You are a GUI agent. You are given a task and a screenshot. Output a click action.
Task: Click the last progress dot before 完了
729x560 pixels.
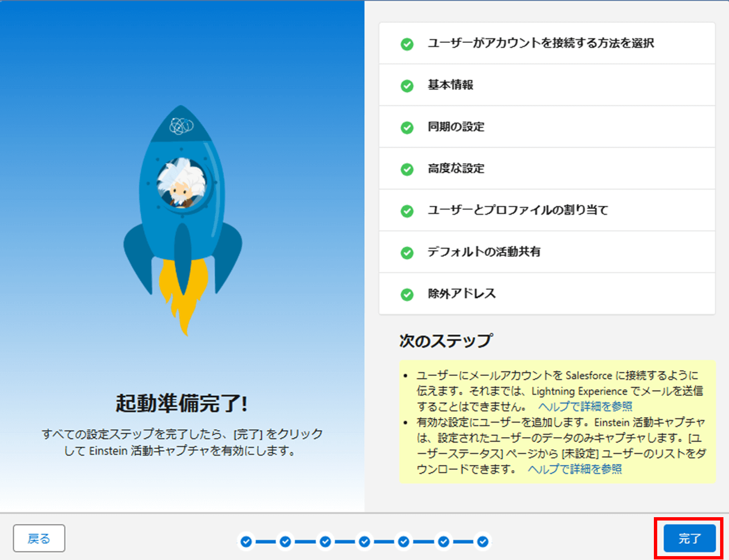(483, 540)
